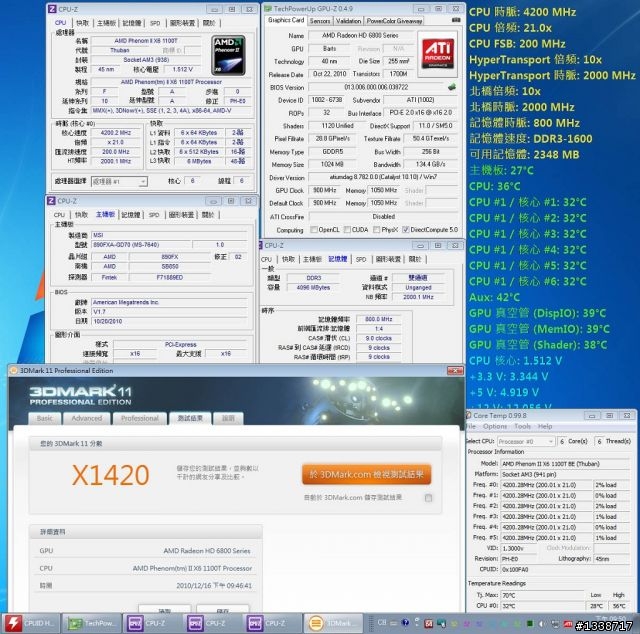Open the 說明 tab in 3DMark 11
The width and height of the screenshot is (640, 634).
pyautogui.click(x=228, y=418)
